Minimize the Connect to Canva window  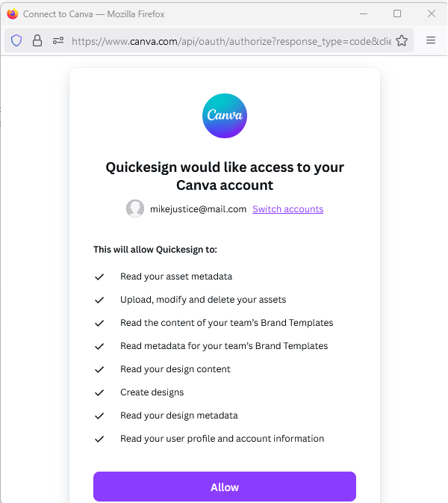[x=364, y=13]
